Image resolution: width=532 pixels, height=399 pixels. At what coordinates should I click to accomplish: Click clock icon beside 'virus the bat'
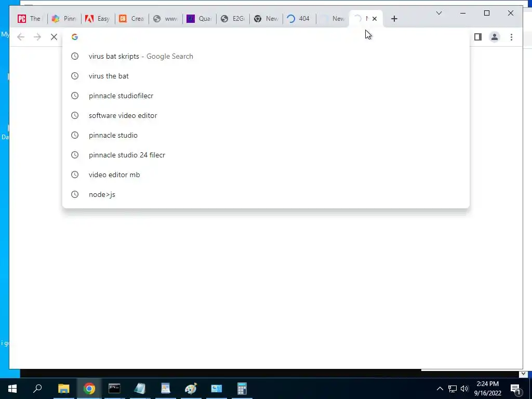click(75, 76)
